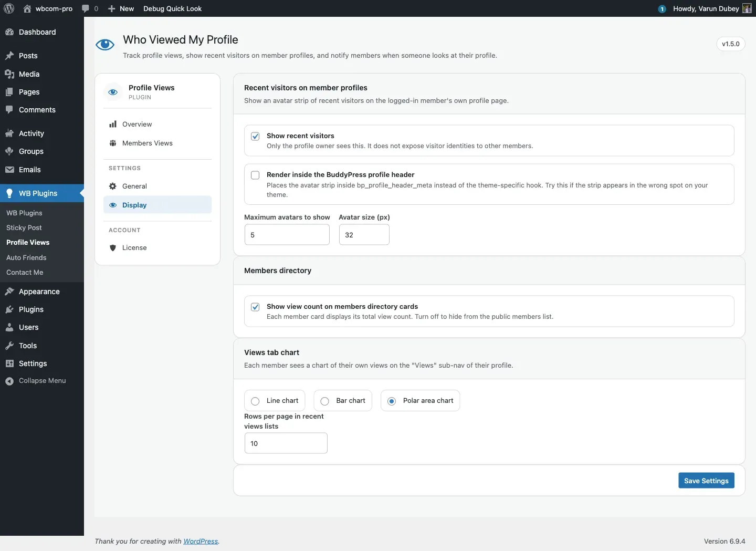Viewport: 756px width, 551px height.
Task: Open the comments bubble icon in admin bar
Action: pyautogui.click(x=86, y=8)
